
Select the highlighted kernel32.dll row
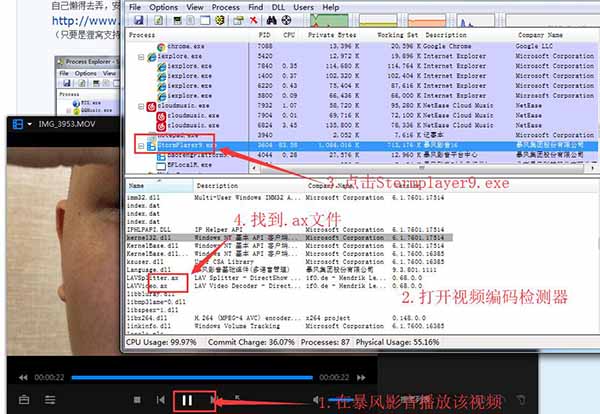click(x=290, y=238)
